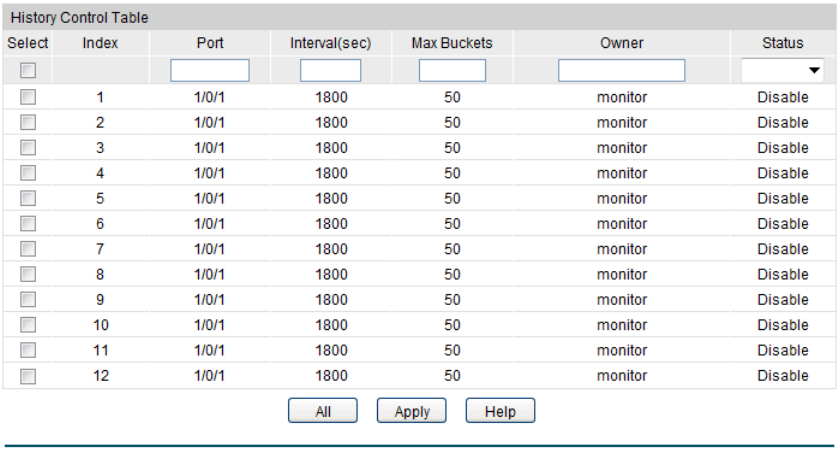Click the Index column header
Image resolution: width=838 pixels, height=452 pixels.
coord(100,43)
